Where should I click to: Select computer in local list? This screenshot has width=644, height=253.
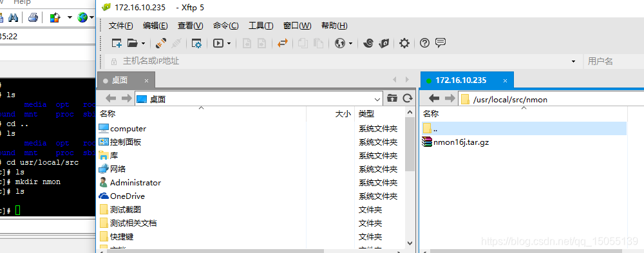128,129
